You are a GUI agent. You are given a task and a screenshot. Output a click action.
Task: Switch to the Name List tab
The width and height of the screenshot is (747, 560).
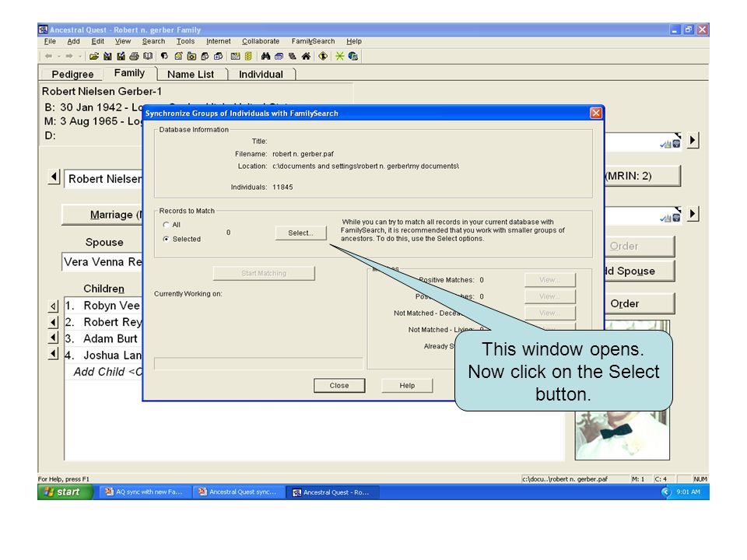click(x=191, y=75)
